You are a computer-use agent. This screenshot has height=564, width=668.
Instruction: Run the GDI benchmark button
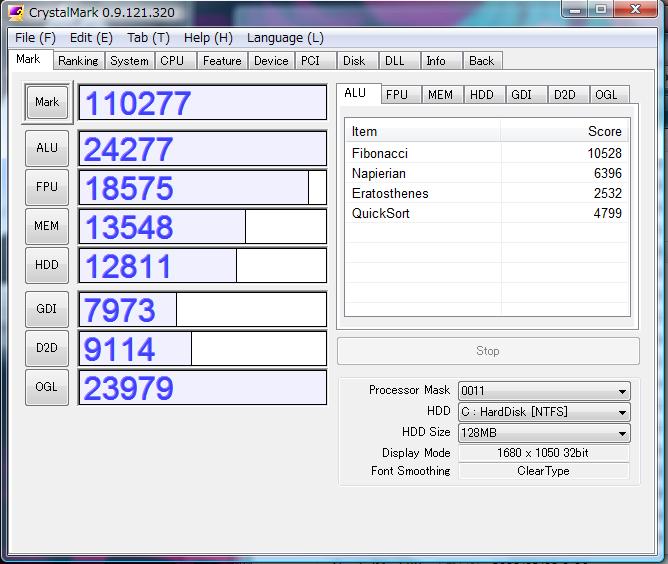(47, 309)
